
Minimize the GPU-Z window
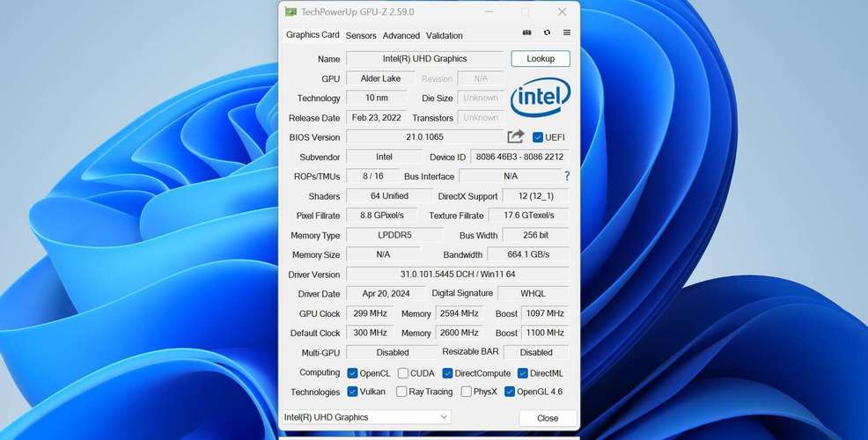click(x=489, y=11)
